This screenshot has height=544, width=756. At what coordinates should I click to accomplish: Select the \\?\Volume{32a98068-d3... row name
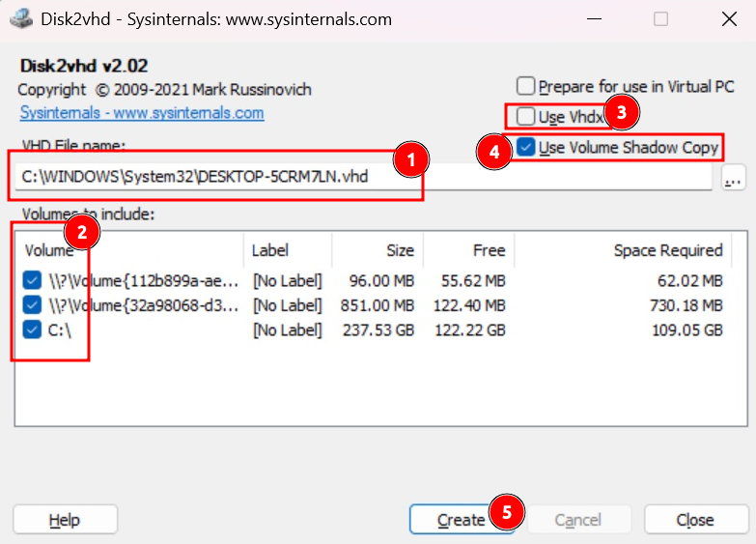tap(144, 305)
